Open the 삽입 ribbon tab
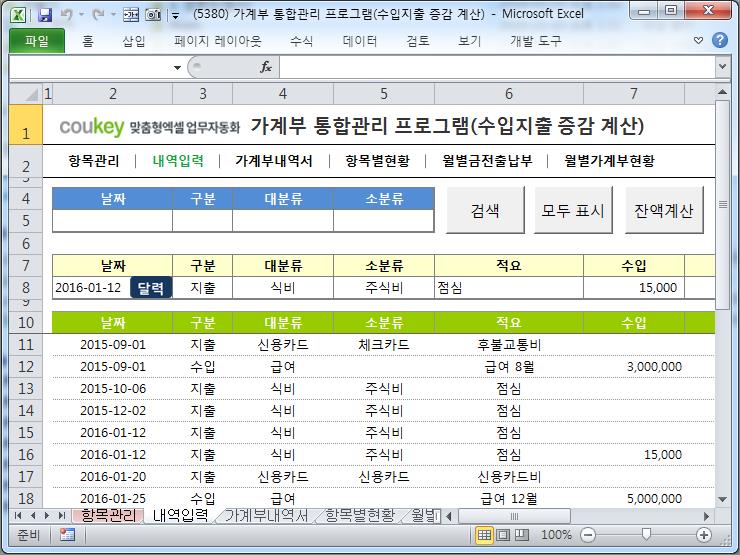Screen dimensions: 740x555 (134, 41)
